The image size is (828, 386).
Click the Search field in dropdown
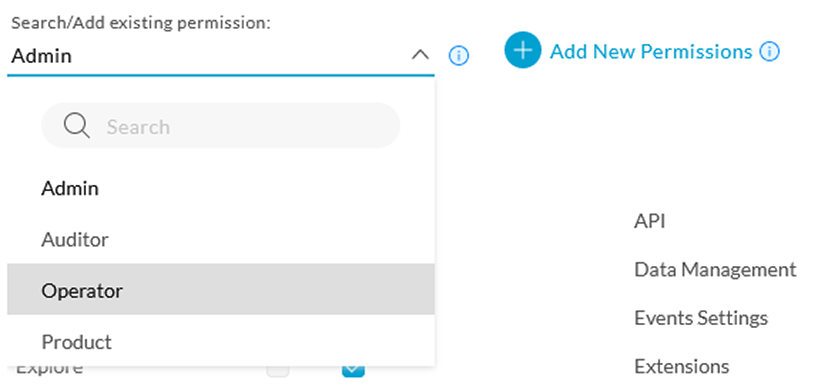pyautogui.click(x=221, y=126)
